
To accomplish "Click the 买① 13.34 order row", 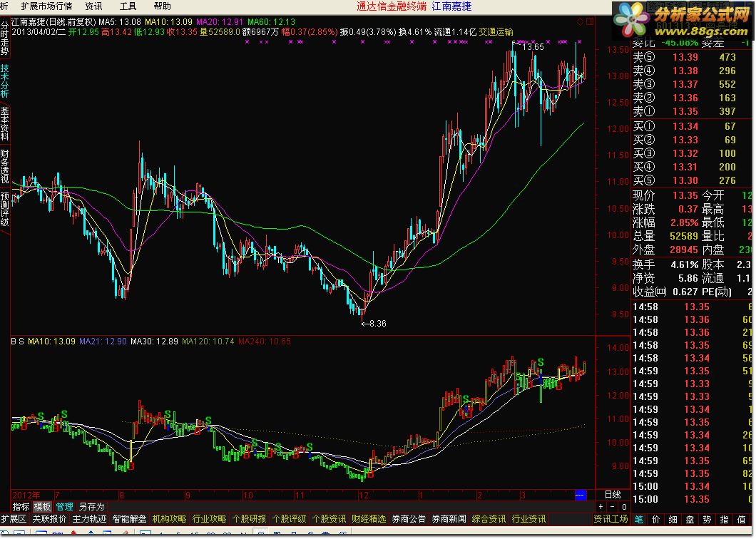I will click(690, 126).
